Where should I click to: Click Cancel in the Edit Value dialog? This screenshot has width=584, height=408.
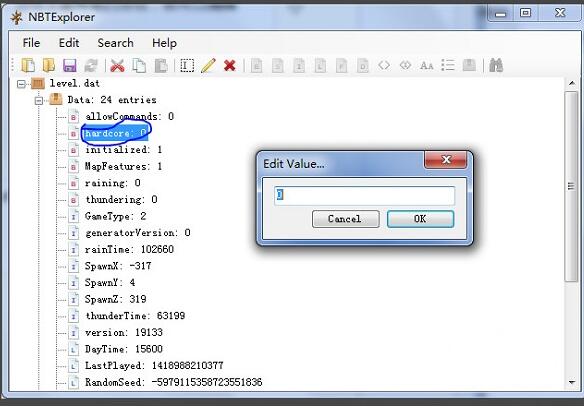click(x=345, y=219)
